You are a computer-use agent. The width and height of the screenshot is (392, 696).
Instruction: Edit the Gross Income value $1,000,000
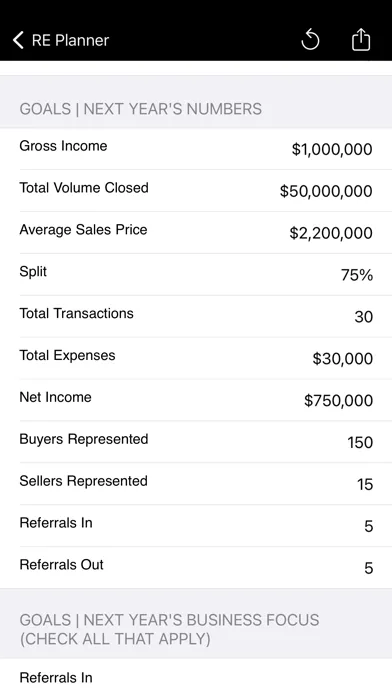tap(332, 149)
